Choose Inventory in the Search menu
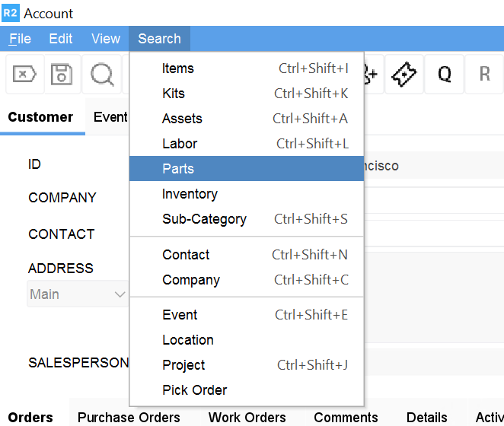Screen dimensions: 504x426 pyautogui.click(x=190, y=194)
